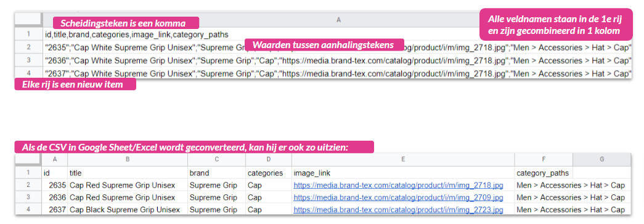Click brand cell 'Supreme Grip' in row 2636
644x224 pixels.
point(216,197)
